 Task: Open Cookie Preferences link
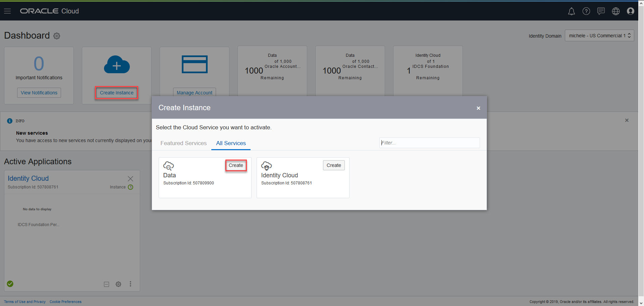[x=65, y=302]
